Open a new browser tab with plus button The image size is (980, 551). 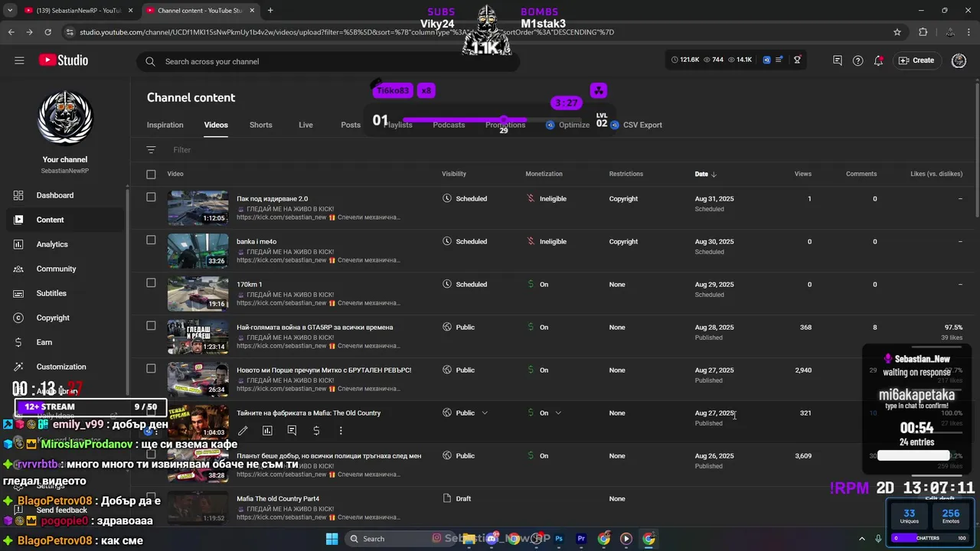tap(270, 10)
